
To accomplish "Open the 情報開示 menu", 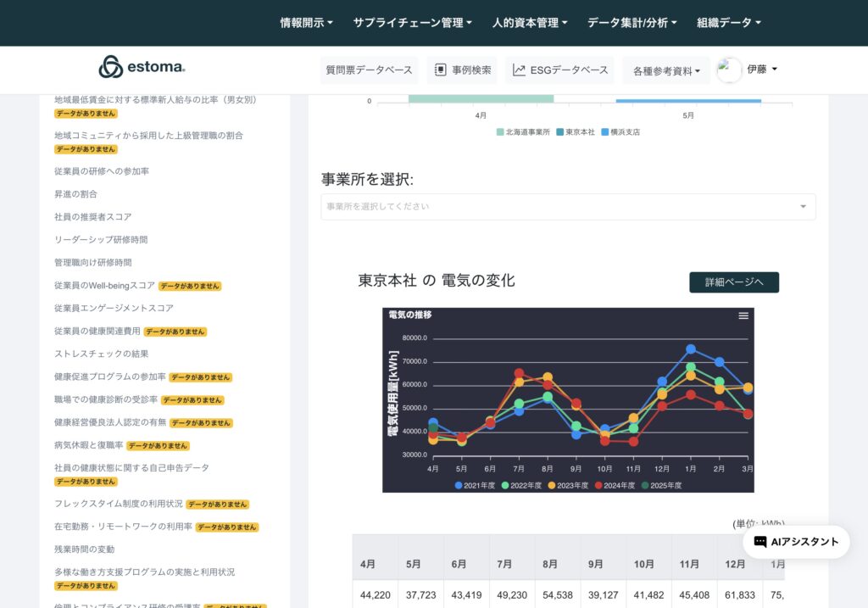I will 306,23.
